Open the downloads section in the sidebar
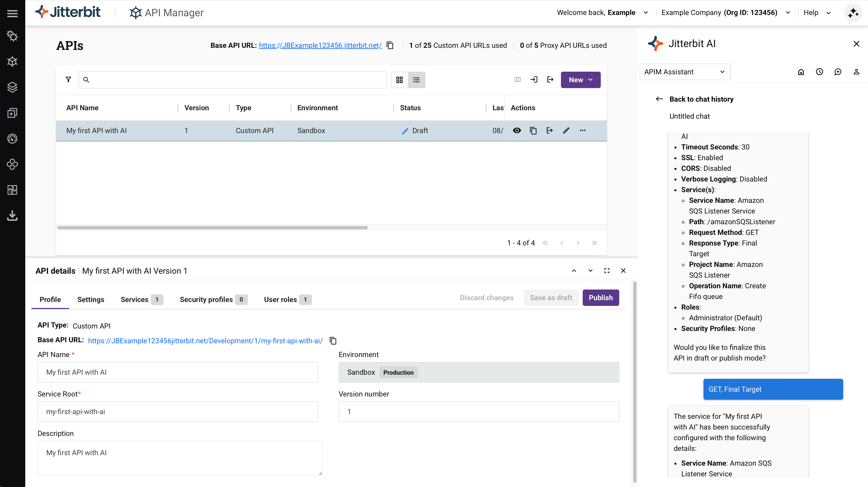The image size is (868, 487). coord(12,216)
